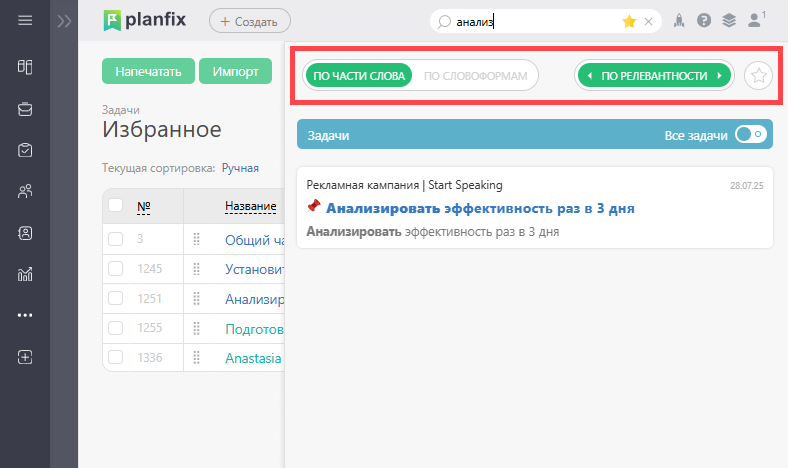The image size is (788, 468).
Task: Open the 'Ручная' sorting dropdown
Action: (x=240, y=168)
